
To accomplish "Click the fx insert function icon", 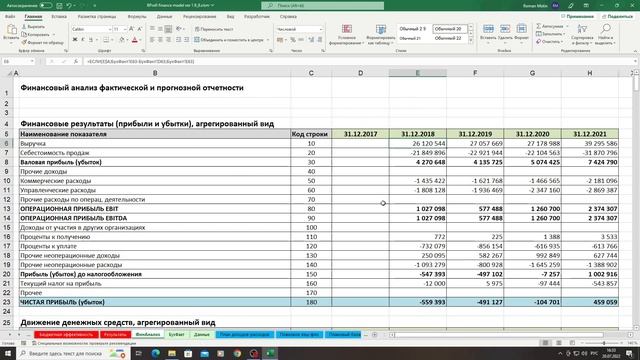I will (x=76, y=61).
